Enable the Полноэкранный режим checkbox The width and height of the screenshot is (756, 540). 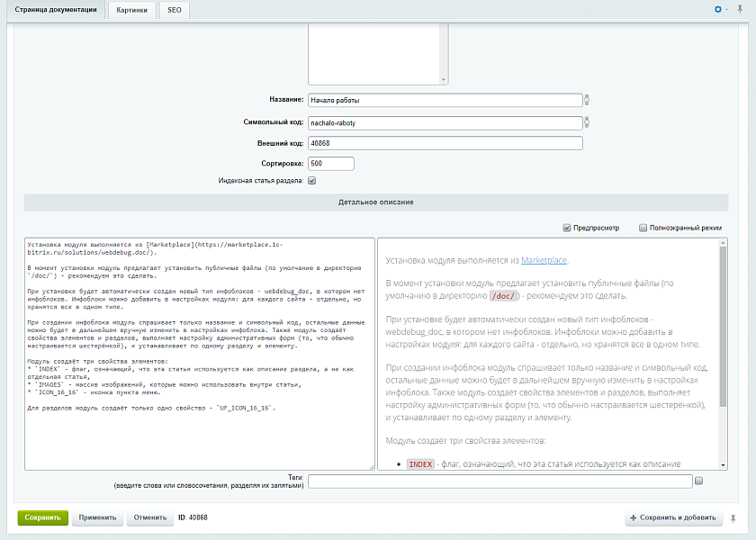pos(643,228)
